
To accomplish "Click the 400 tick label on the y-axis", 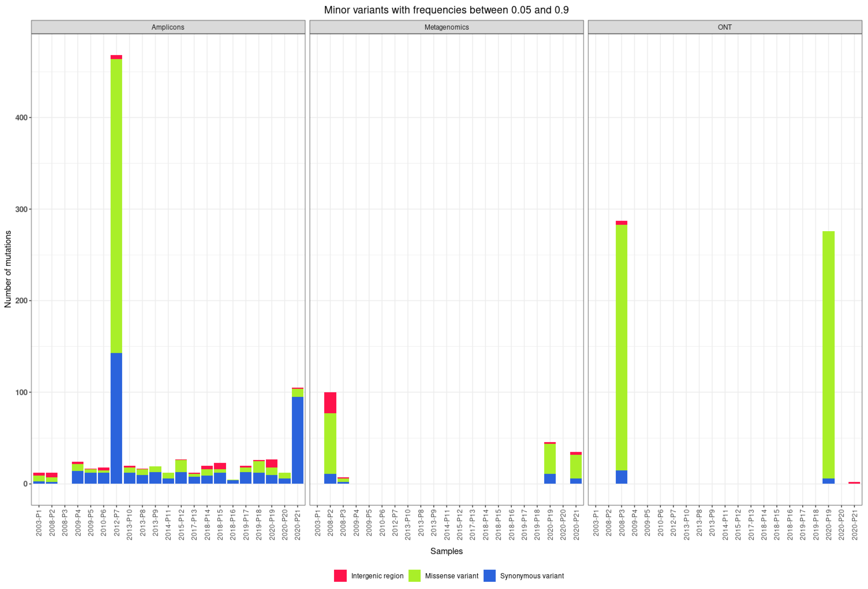I will pyautogui.click(x=21, y=118).
